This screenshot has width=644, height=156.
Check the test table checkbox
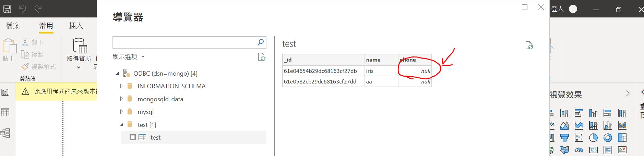[x=133, y=137]
